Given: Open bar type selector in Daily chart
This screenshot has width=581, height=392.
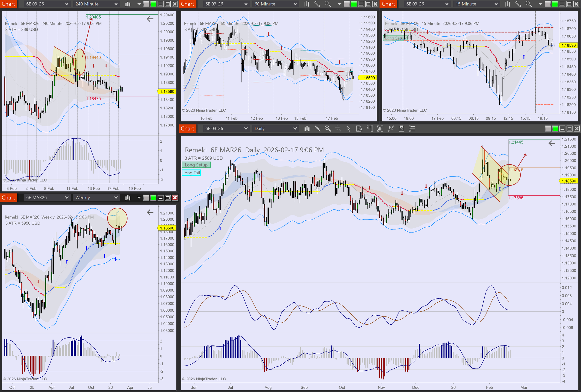Looking at the screenshot, I should pyautogui.click(x=307, y=129).
